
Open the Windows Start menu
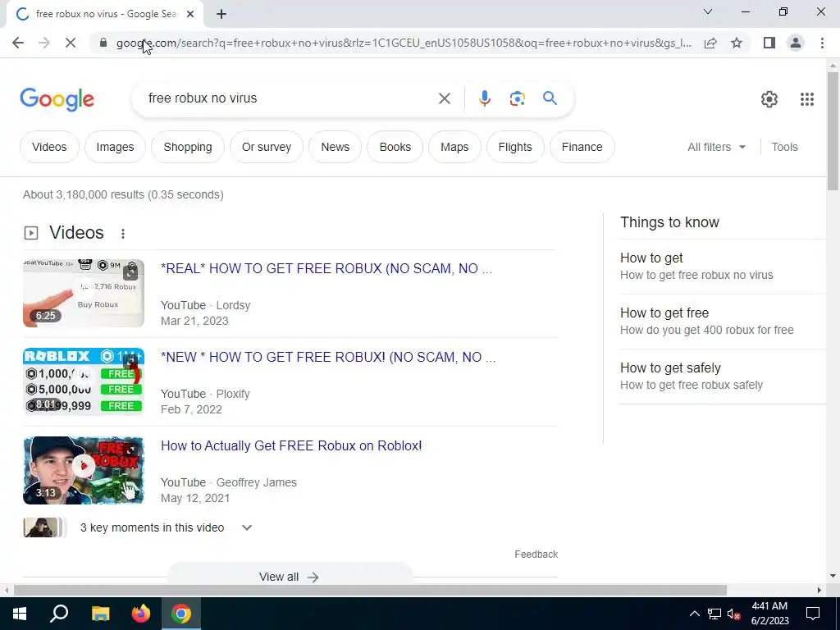20,614
